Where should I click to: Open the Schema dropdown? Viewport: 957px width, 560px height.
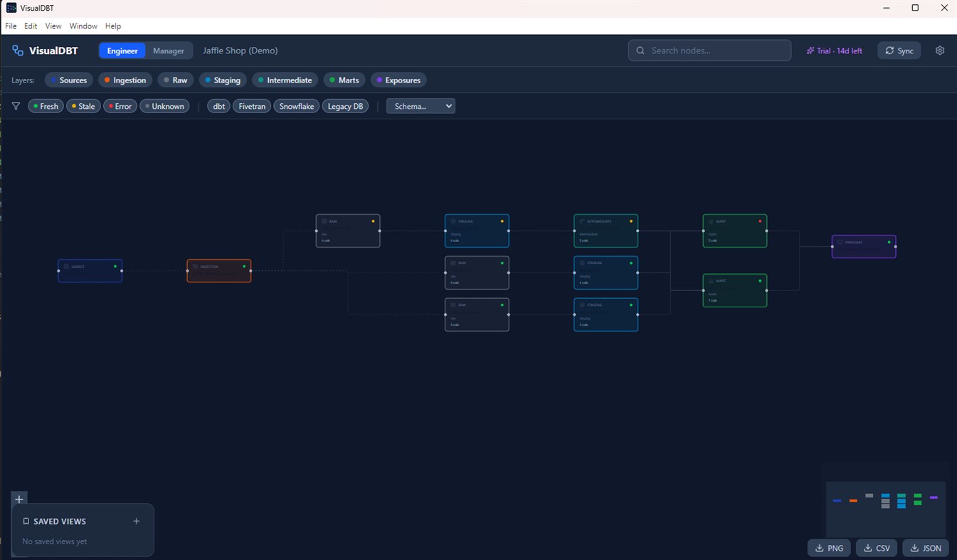tap(421, 106)
